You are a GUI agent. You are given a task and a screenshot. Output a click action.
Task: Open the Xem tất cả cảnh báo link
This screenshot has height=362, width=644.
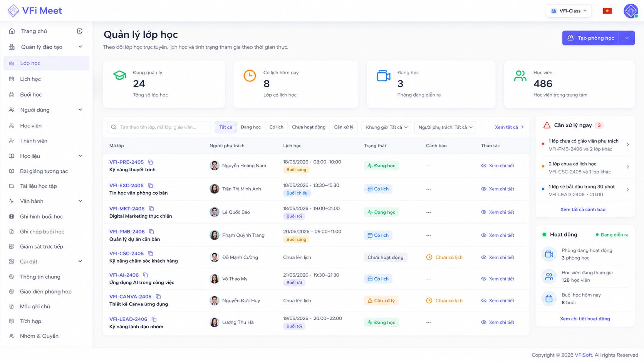pos(583,210)
